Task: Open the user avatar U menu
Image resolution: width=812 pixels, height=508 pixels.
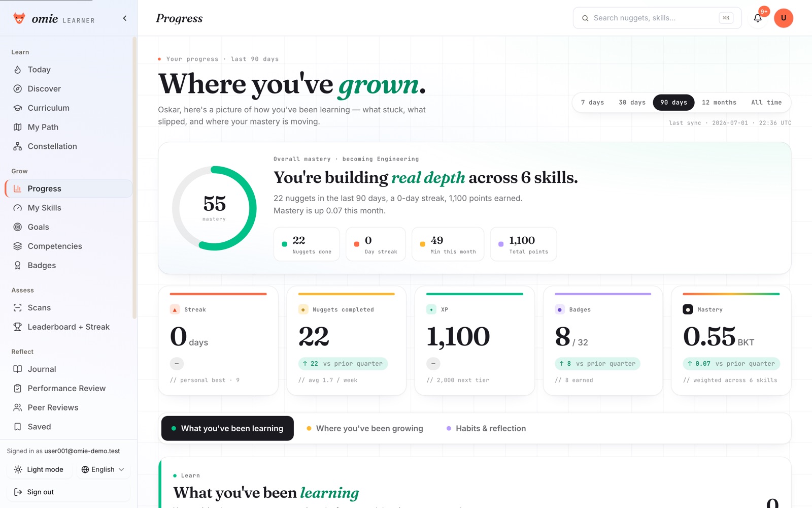Action: (784, 18)
